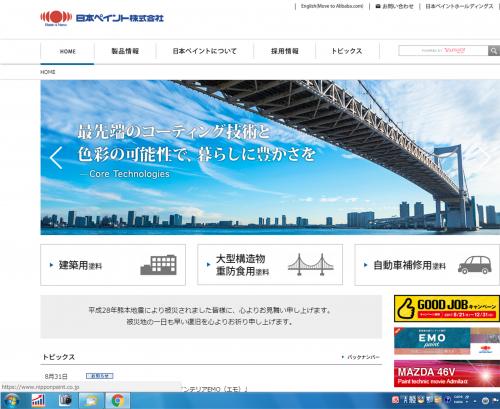The image size is (500, 409).
Task: Click the help question mark tray icon
Action: (448, 400)
